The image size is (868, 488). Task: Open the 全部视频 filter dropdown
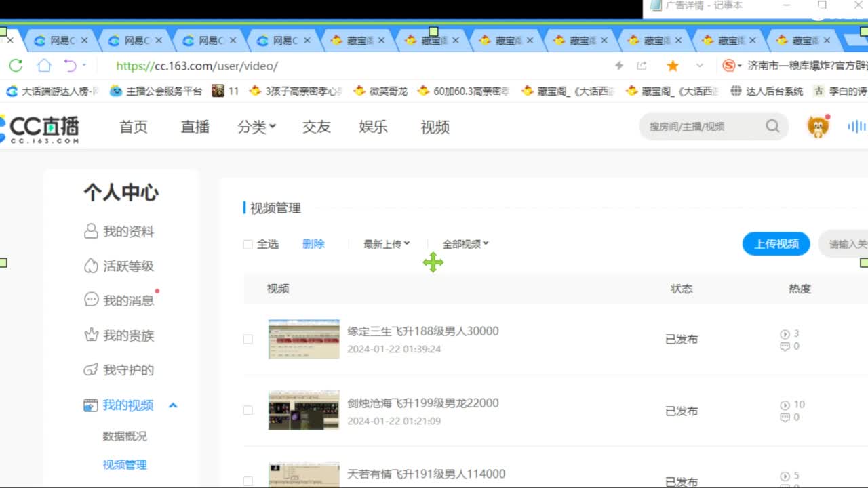[x=466, y=244]
